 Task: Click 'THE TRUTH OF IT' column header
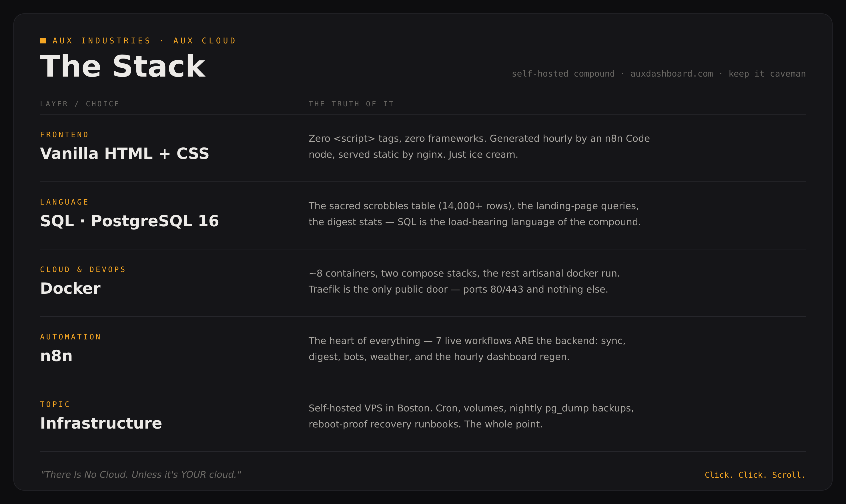[x=351, y=104]
